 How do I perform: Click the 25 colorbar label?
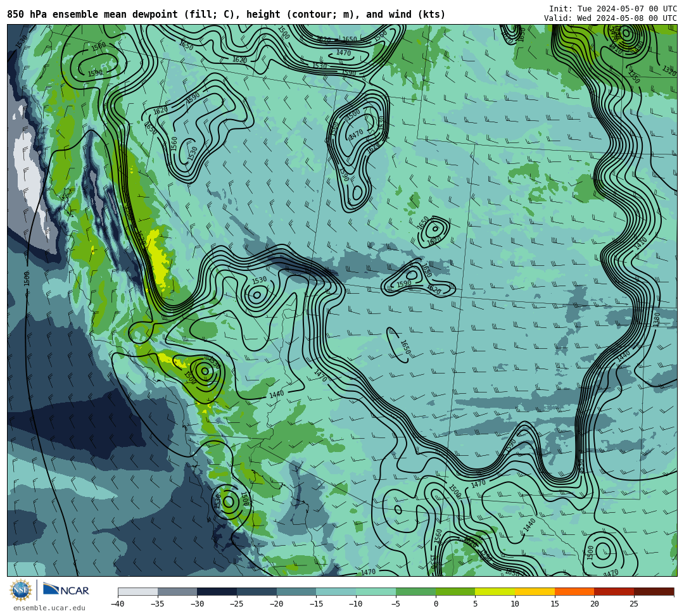(x=634, y=604)
